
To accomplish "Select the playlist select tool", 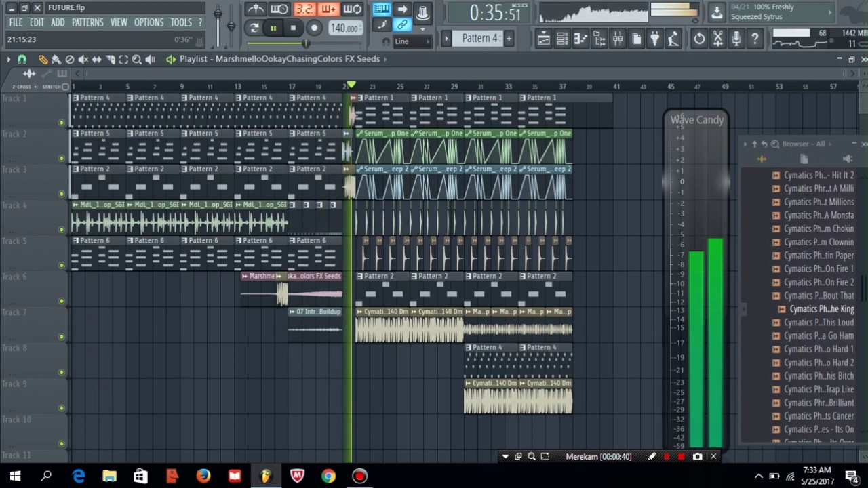I will coord(123,59).
